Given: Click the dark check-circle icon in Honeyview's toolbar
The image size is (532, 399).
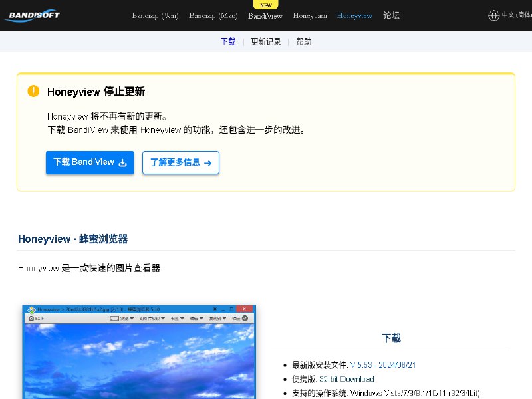Looking at the screenshot, I should [244, 317].
